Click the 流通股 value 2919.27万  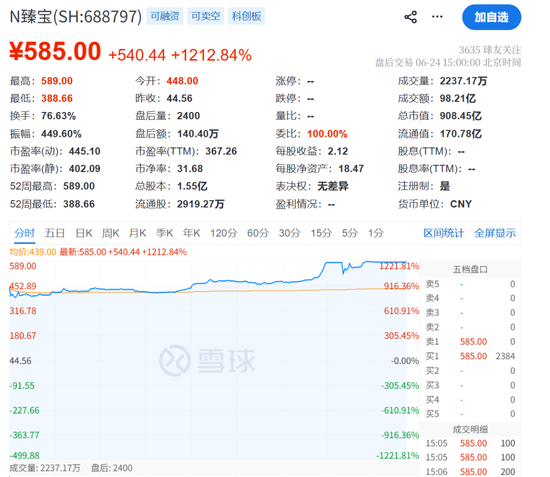tap(201, 204)
